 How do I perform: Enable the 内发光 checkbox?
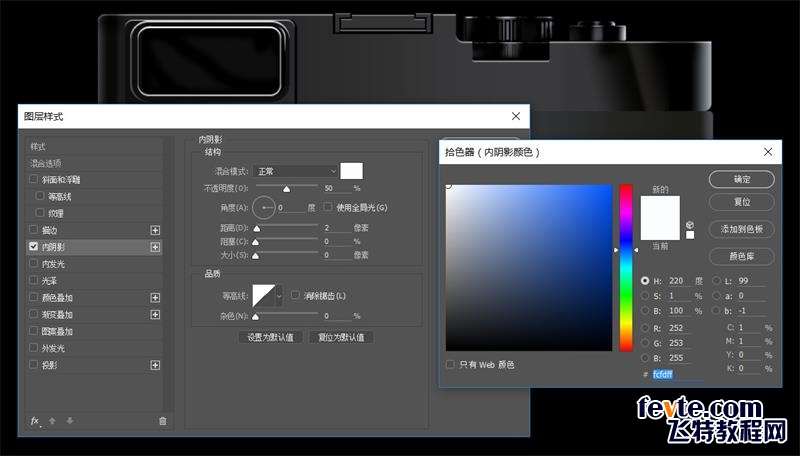(34, 263)
